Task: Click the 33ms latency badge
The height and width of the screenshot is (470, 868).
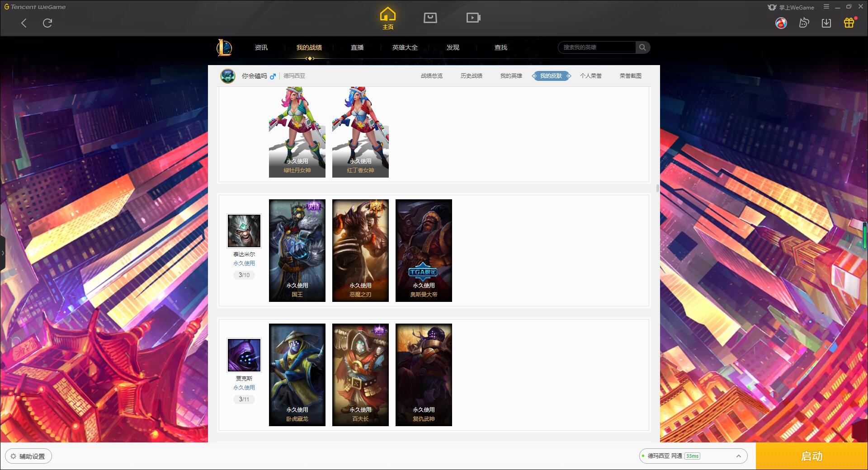Action: pos(692,456)
